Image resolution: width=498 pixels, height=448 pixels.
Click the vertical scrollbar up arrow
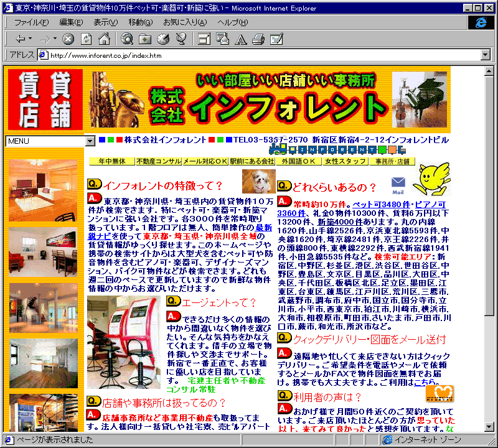click(489, 72)
